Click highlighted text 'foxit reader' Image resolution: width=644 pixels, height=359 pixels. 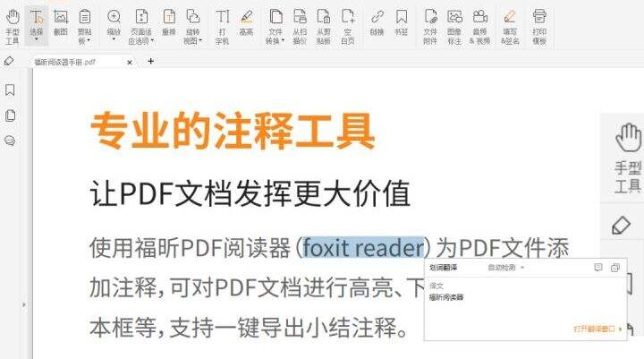(x=363, y=248)
